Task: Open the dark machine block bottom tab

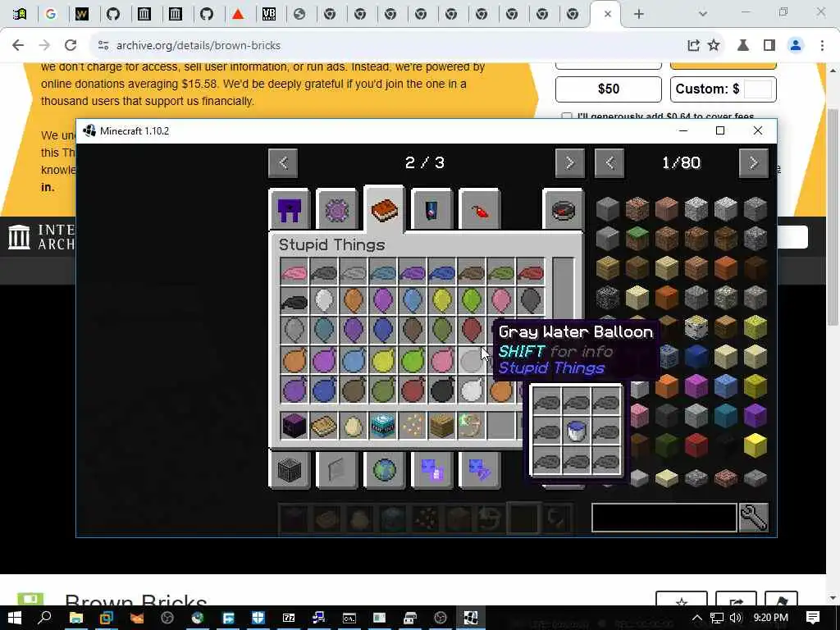Action: point(290,470)
